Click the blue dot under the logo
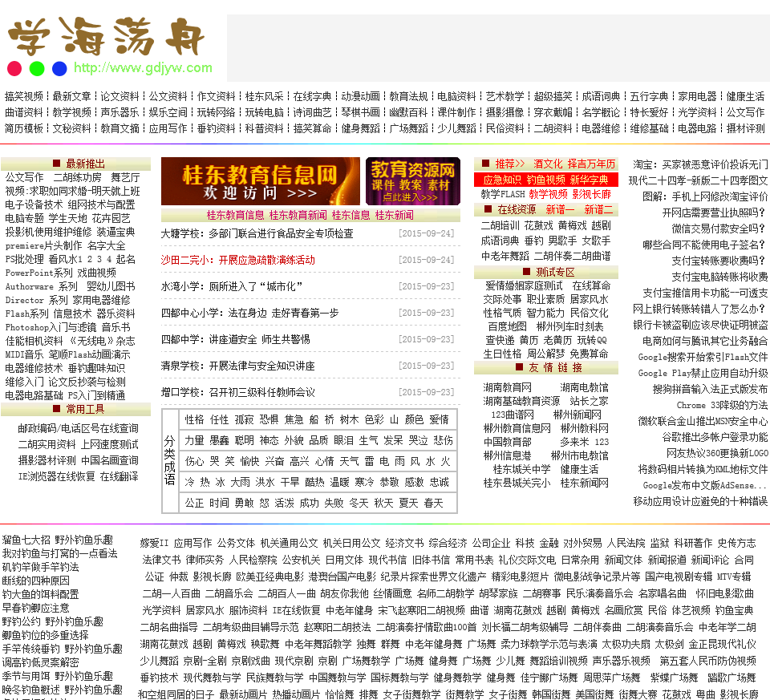Viewport: 770px width, 700px height. click(x=59, y=68)
